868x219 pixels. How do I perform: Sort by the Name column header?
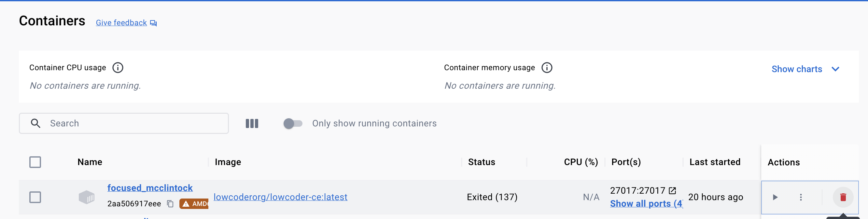coord(90,162)
